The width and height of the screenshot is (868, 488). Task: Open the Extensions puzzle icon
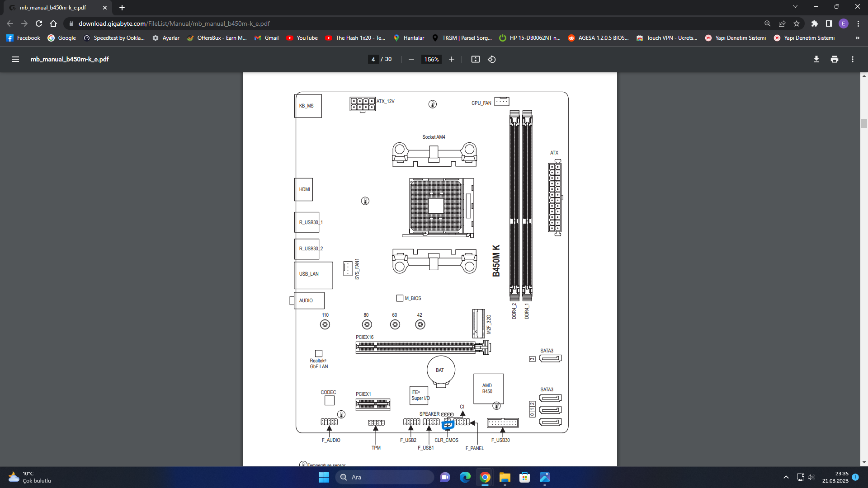point(815,23)
